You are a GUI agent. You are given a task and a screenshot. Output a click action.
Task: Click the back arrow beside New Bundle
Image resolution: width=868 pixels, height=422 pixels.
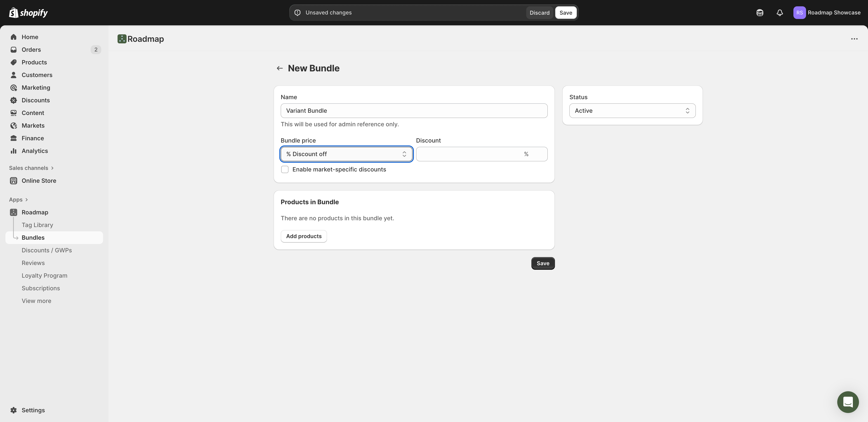click(279, 68)
